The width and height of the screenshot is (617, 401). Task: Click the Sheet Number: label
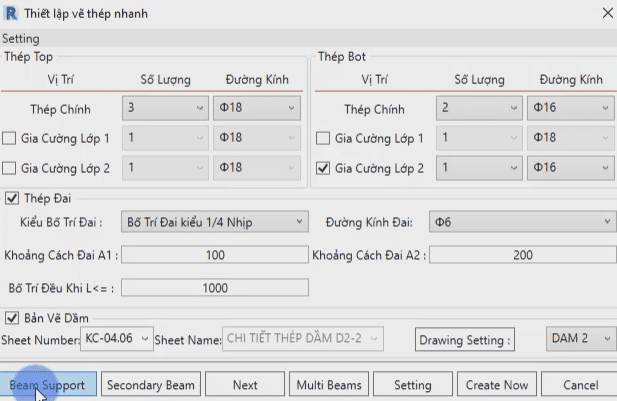coord(40,340)
